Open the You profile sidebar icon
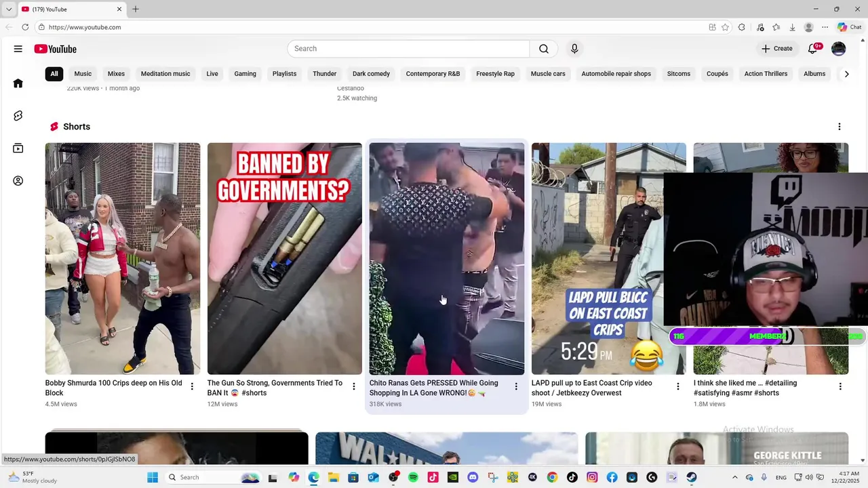 pos(18,181)
